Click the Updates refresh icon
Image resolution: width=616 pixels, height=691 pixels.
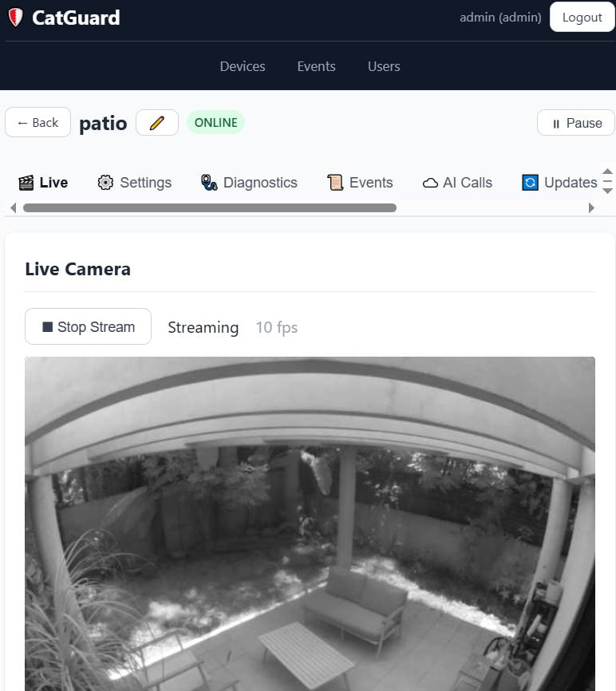click(x=530, y=183)
